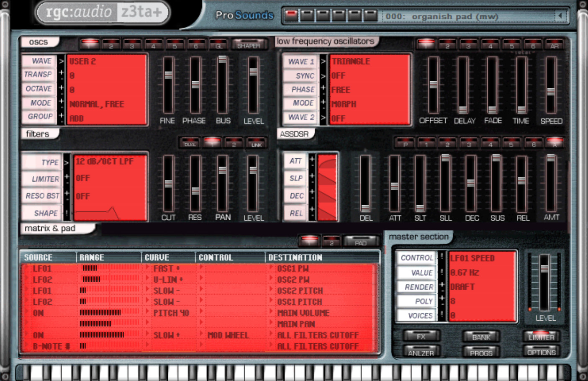Open LFO WAVE 2 selector arrow
The image size is (588, 381).
[x=323, y=118]
